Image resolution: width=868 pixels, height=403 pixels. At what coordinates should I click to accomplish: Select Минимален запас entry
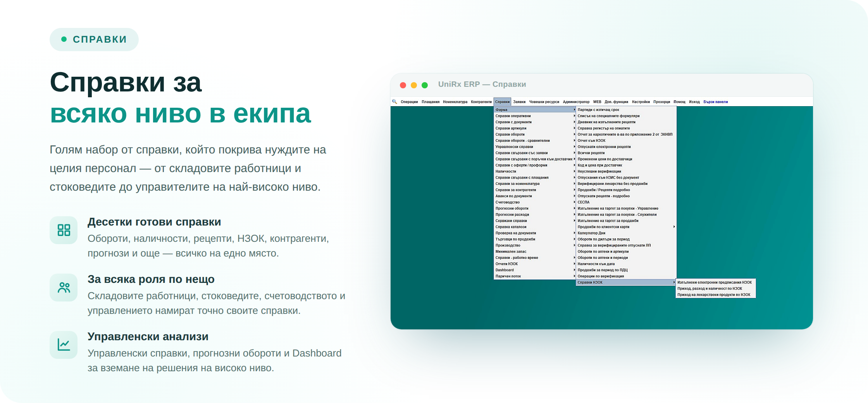point(535,251)
